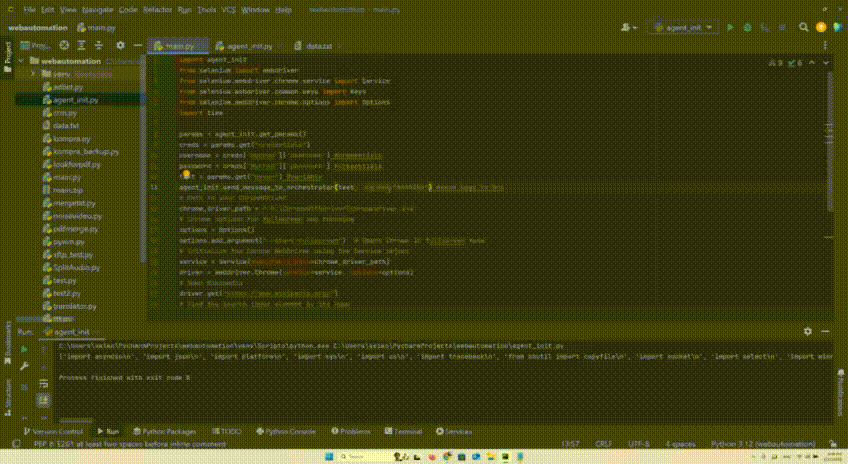Open the Version Control tool window
This screenshot has width=848, height=464.
click(53, 432)
